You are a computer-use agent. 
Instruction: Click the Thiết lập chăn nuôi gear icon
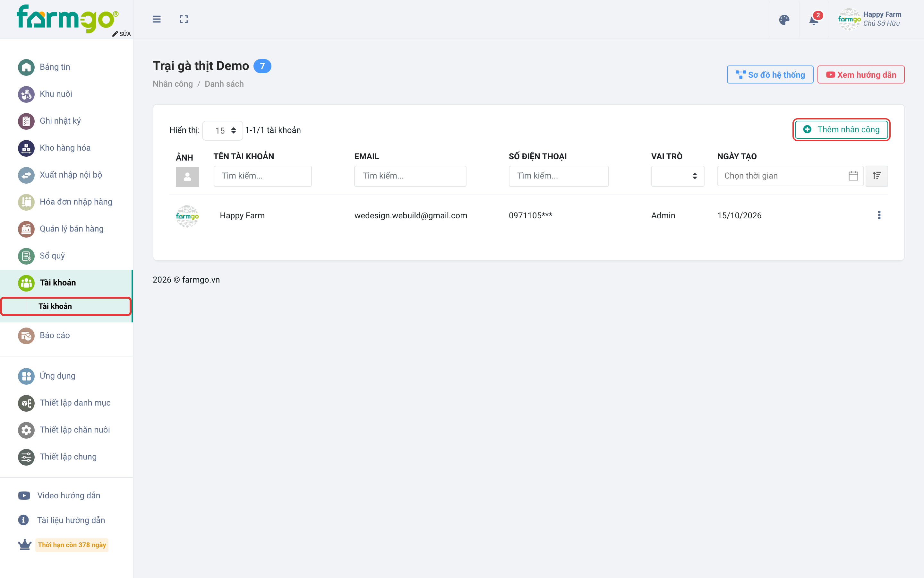pyautogui.click(x=26, y=430)
